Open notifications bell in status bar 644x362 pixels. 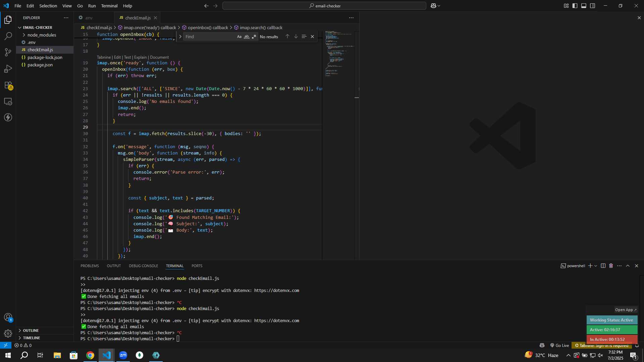(x=637, y=345)
